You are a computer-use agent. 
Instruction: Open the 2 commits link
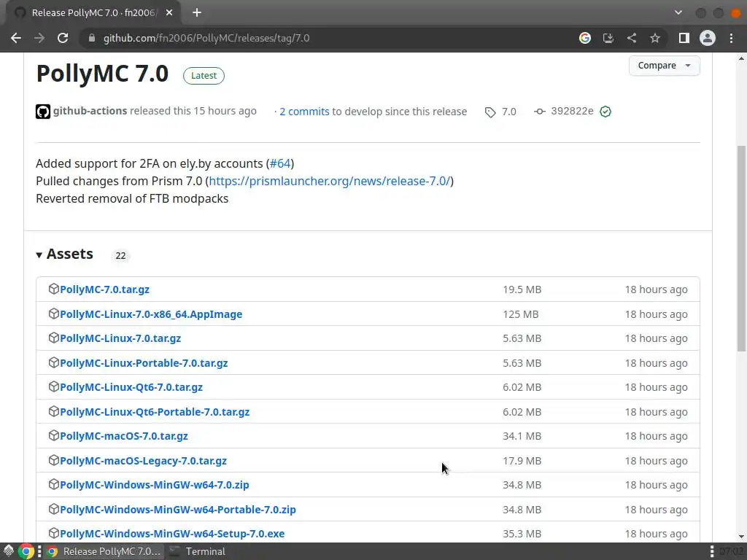(304, 112)
